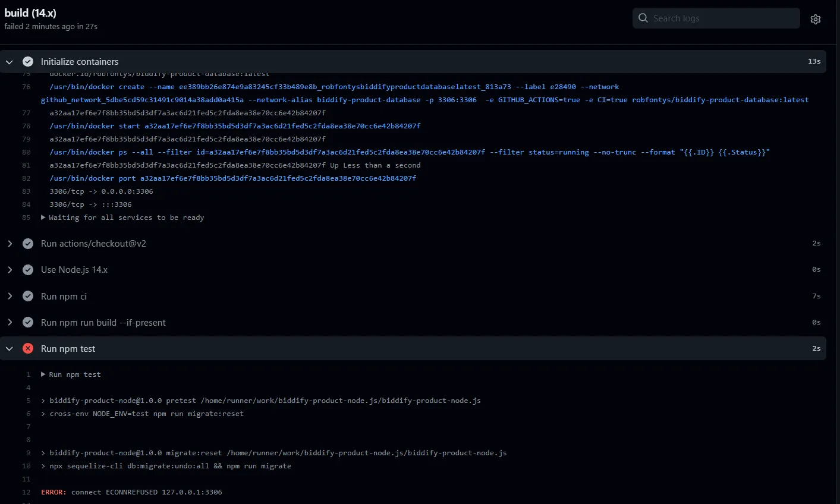Viewport: 840px width, 504px height.
Task: Click the 7s duration of Run npm ci
Action: (x=816, y=296)
